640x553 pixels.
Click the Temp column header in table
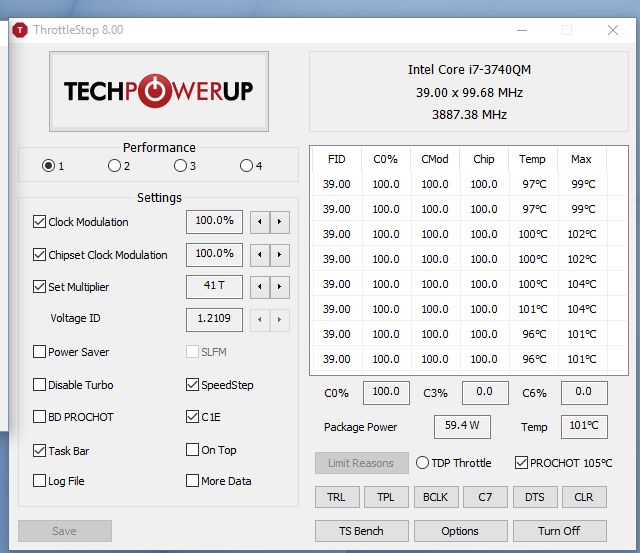[x=533, y=159]
